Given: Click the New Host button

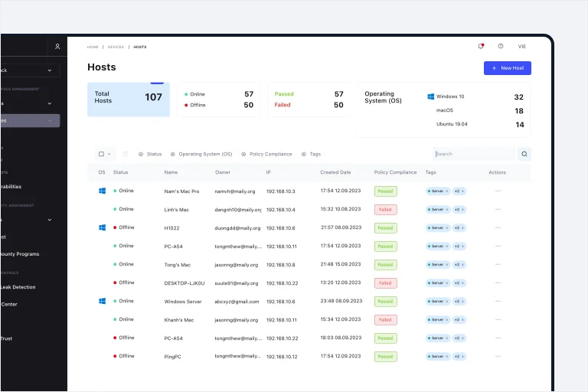Looking at the screenshot, I should pos(508,68).
